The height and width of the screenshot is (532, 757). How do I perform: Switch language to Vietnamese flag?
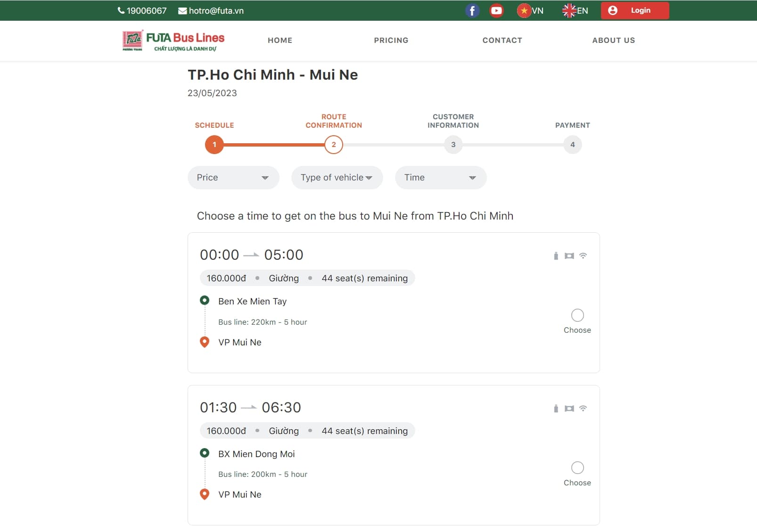524,10
